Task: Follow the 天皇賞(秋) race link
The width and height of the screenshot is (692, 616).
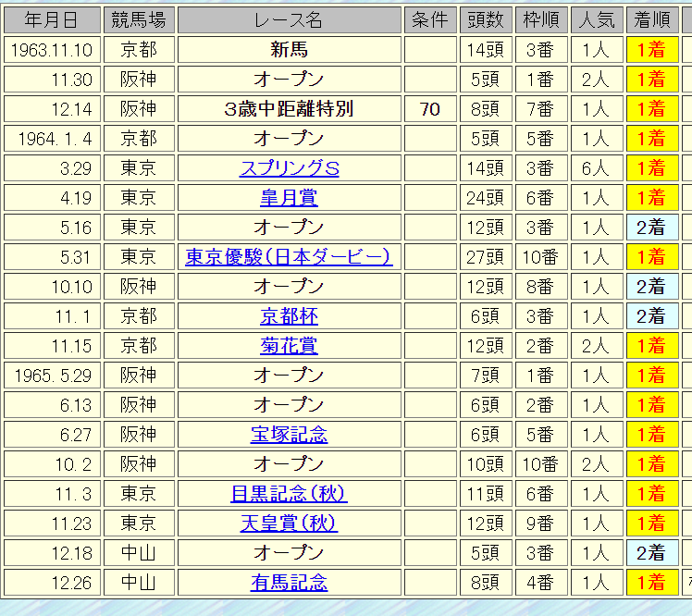Action: (289, 524)
